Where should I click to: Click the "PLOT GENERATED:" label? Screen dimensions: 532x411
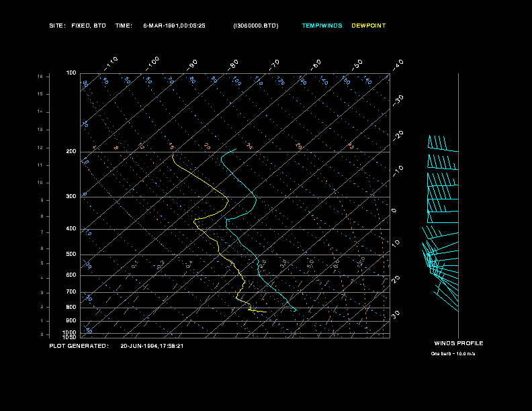[79, 346]
